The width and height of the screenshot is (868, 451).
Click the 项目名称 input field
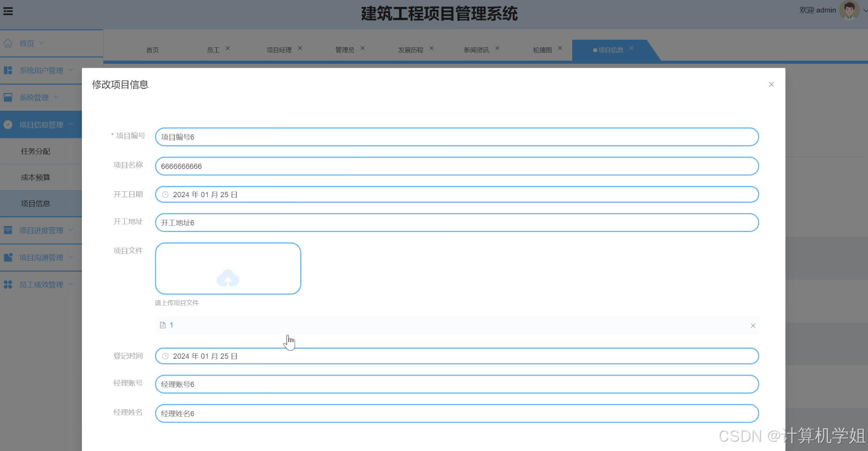457,166
